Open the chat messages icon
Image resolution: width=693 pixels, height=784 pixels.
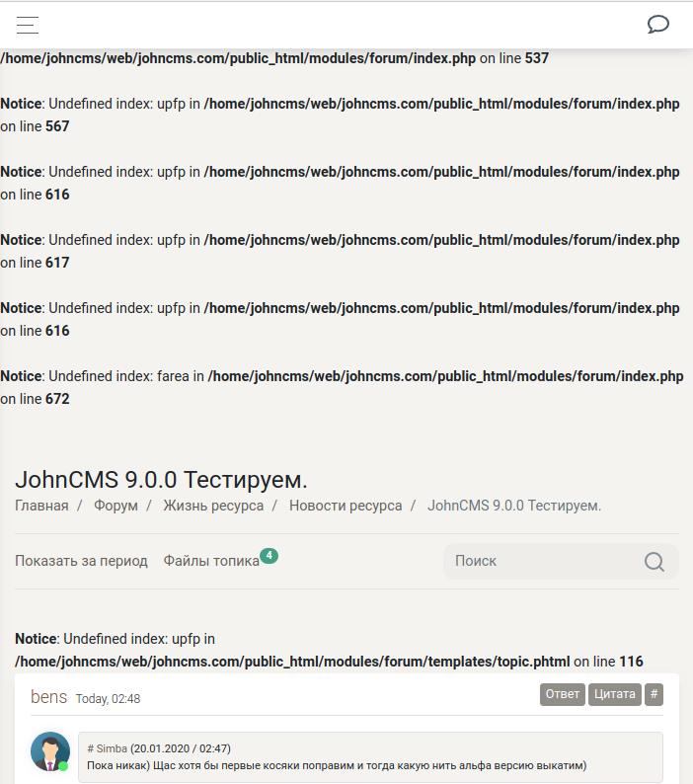tap(658, 24)
